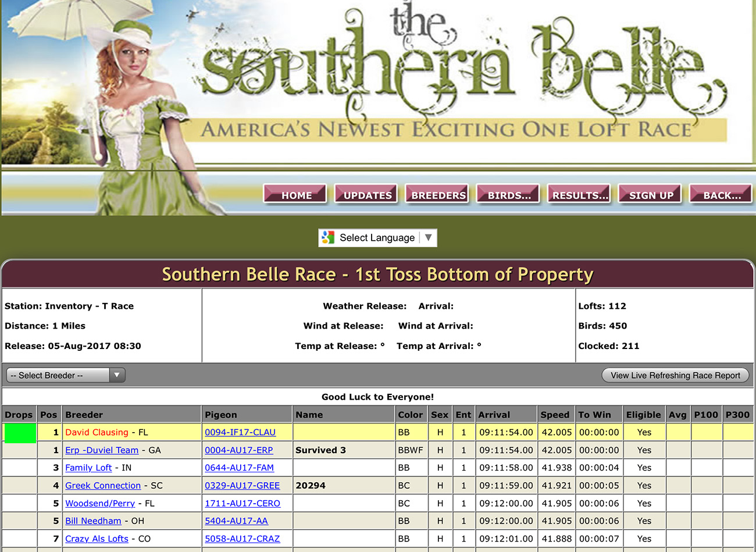The height and width of the screenshot is (552, 756).
Task: Open the HOME navigation button
Action: click(x=295, y=194)
